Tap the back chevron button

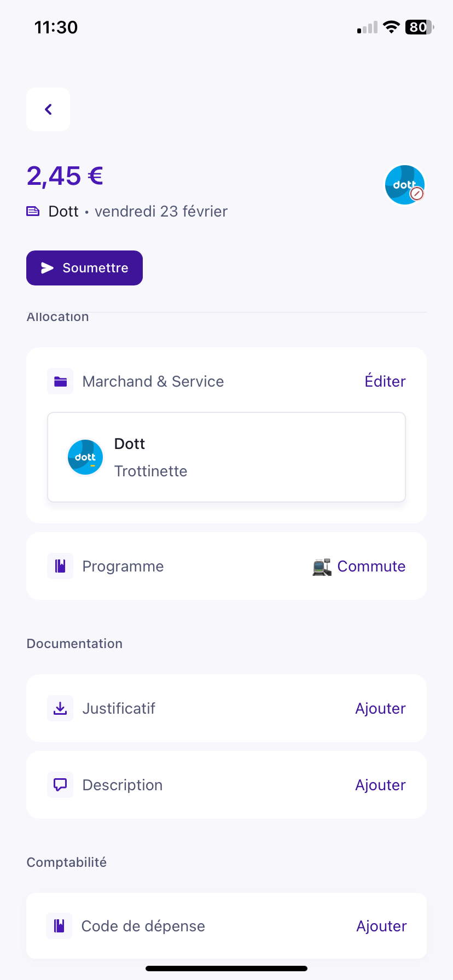pos(48,109)
